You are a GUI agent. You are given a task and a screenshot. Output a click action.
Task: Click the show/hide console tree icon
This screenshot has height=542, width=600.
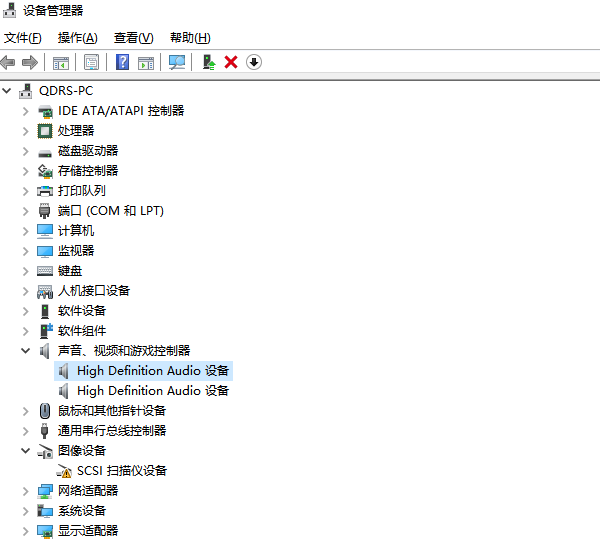point(60,62)
